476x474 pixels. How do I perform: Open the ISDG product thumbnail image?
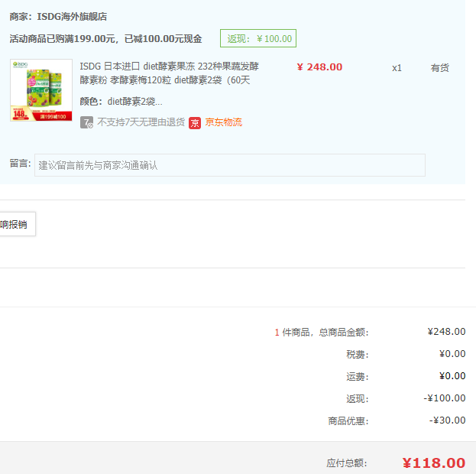(x=41, y=90)
